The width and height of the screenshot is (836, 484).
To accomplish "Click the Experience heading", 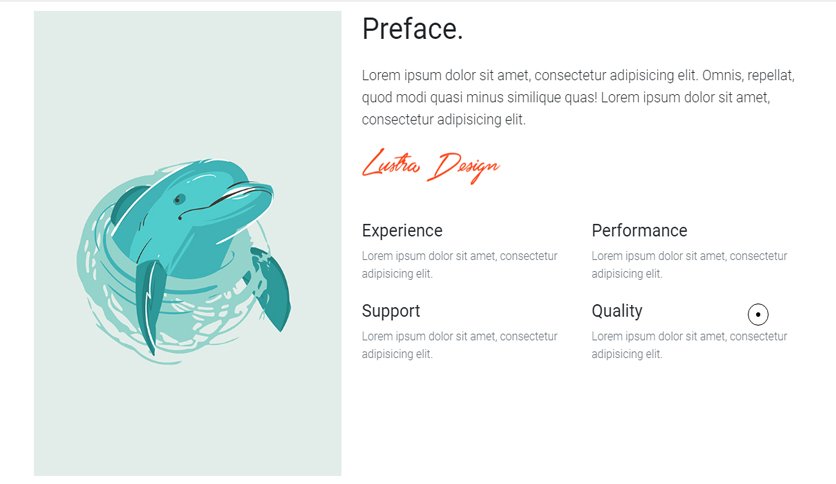I will [x=402, y=230].
